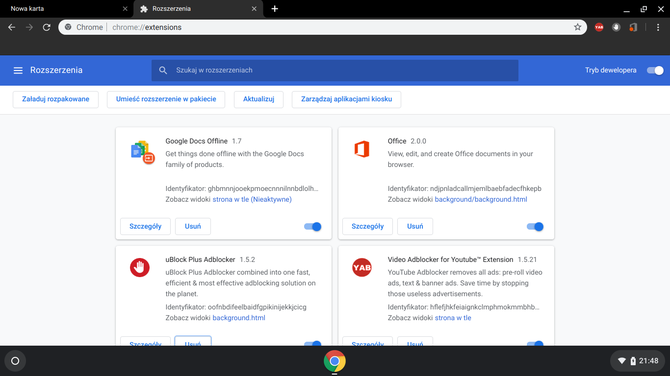Click the Video Adblocker for Youtube title
This screenshot has height=376, width=670.
450,259
